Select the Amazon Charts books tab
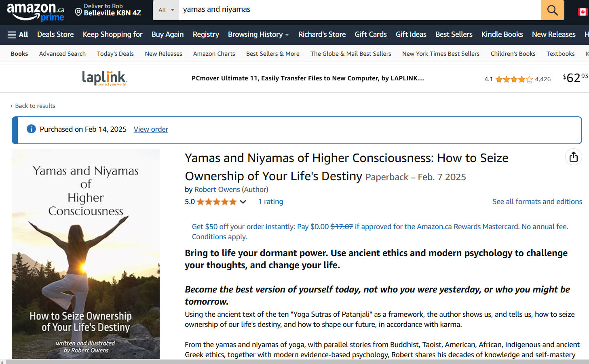This screenshot has width=589, height=364. point(214,54)
